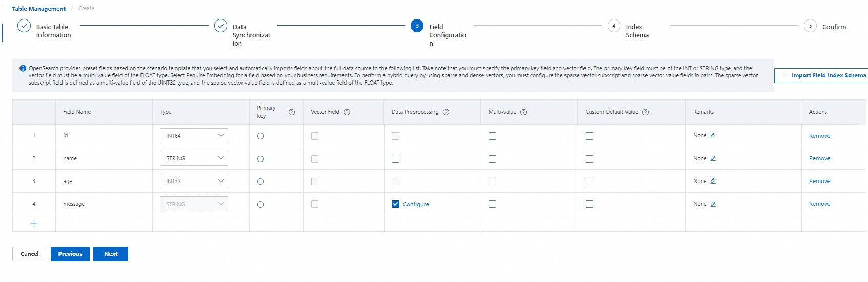The image size is (868, 282).
Task: Enable Data Preprocessing for name field
Action: [395, 159]
